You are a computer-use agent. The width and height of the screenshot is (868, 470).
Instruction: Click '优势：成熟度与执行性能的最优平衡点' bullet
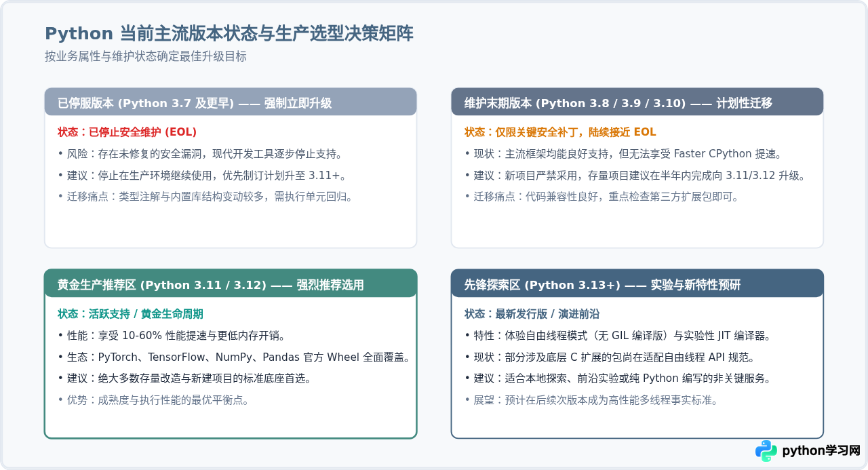point(154,401)
